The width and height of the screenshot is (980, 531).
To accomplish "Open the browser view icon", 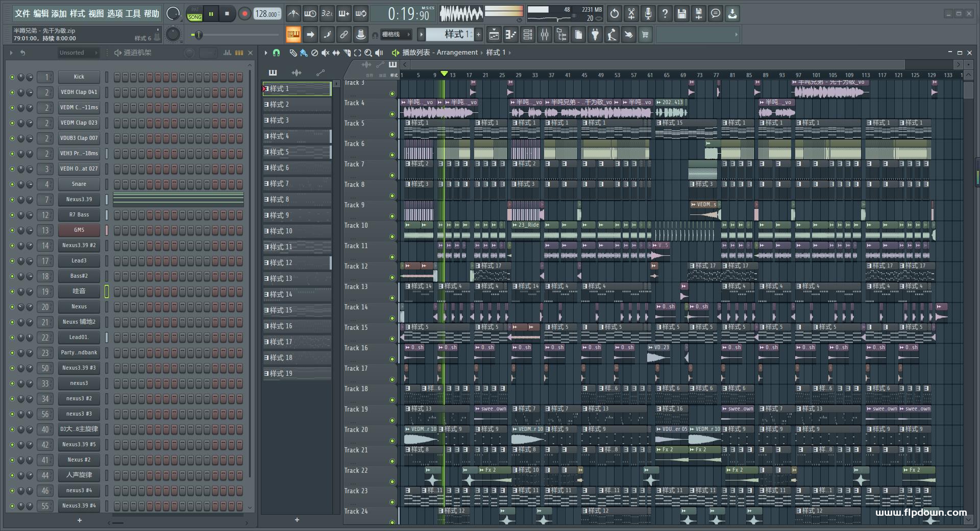I will (561, 35).
